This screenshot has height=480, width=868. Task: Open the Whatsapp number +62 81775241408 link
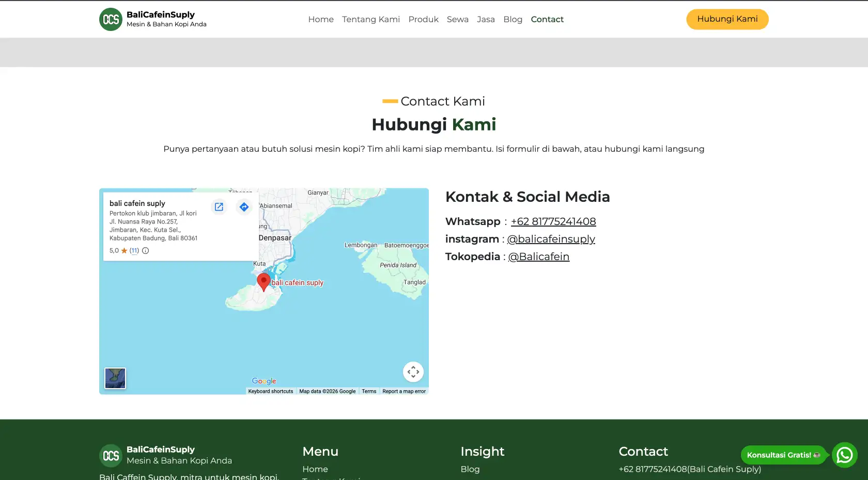pos(553,221)
